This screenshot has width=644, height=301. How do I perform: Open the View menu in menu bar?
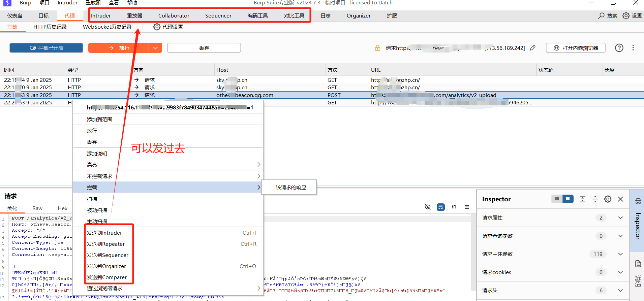point(114,3)
